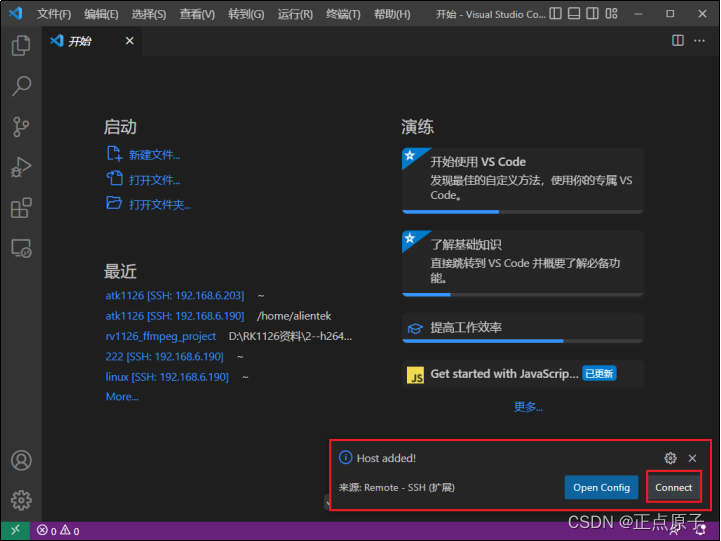Click the 启动 section heading
The image size is (721, 541).
coord(120,127)
